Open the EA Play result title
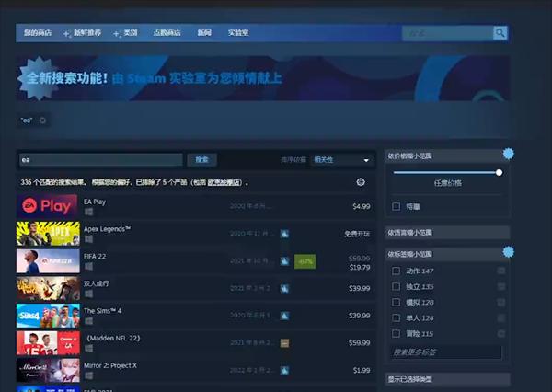The height and width of the screenshot is (392, 552). click(x=95, y=202)
